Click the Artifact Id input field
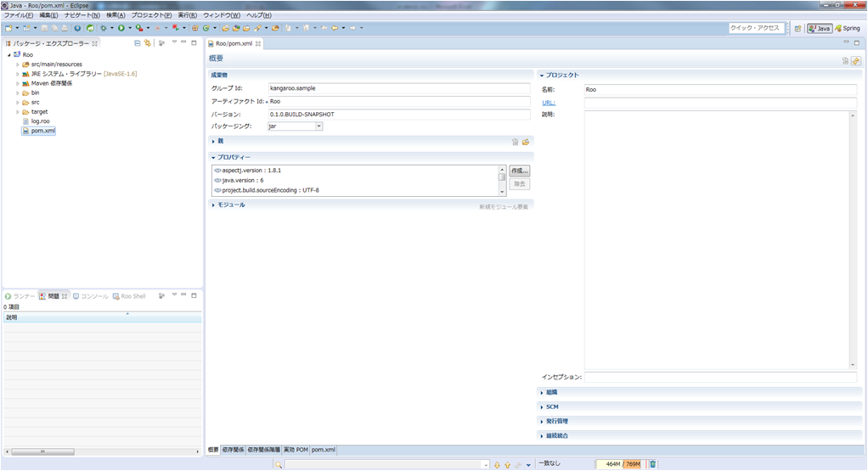The height and width of the screenshot is (471, 868). pyautogui.click(x=398, y=102)
